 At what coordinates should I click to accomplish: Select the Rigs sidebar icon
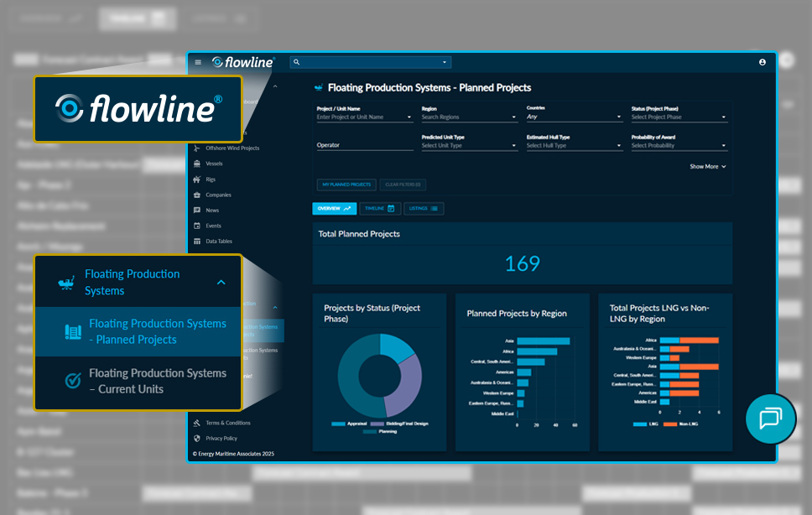(197, 179)
